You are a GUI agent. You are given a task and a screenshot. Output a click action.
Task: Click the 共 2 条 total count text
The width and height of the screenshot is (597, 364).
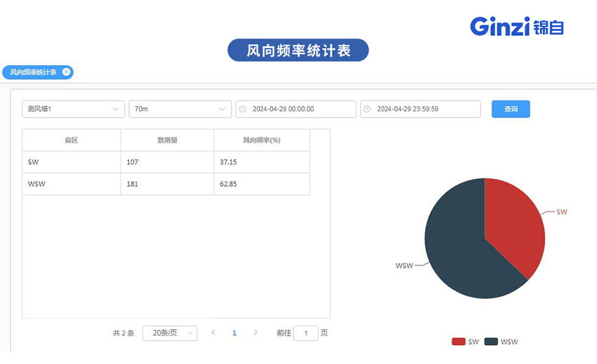tap(124, 333)
